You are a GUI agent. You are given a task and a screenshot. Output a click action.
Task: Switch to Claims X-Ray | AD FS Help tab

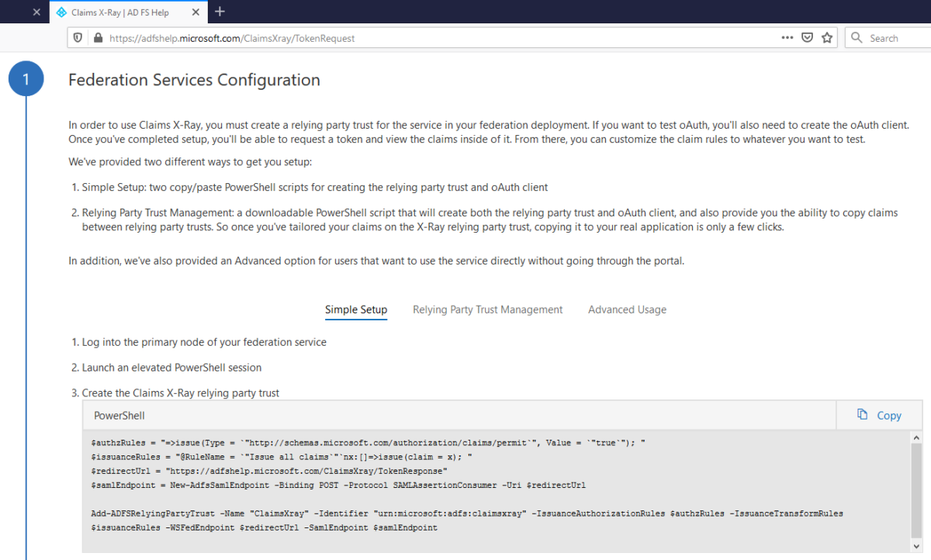point(124,12)
